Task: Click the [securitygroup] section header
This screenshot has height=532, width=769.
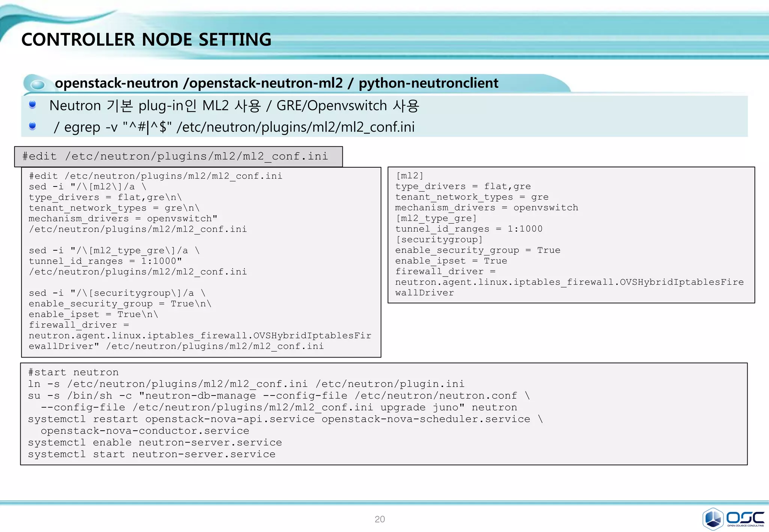Action: [x=439, y=239]
